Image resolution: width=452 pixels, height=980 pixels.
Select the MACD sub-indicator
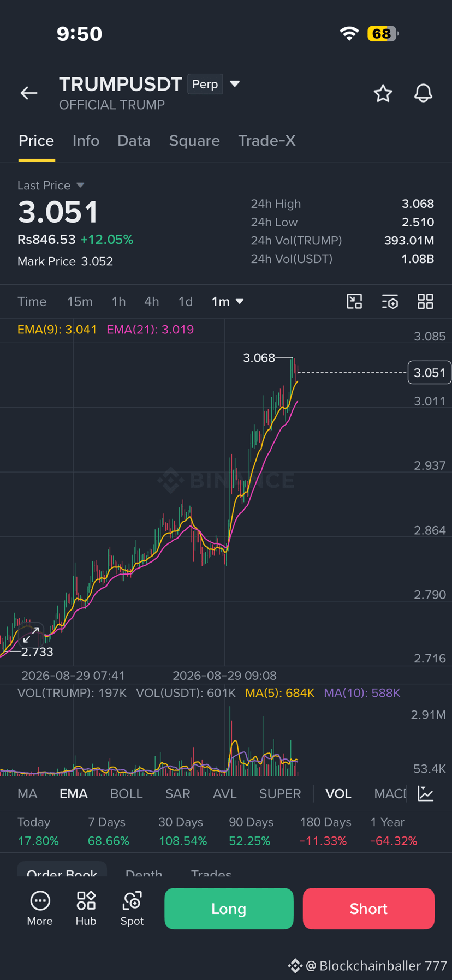(x=390, y=794)
